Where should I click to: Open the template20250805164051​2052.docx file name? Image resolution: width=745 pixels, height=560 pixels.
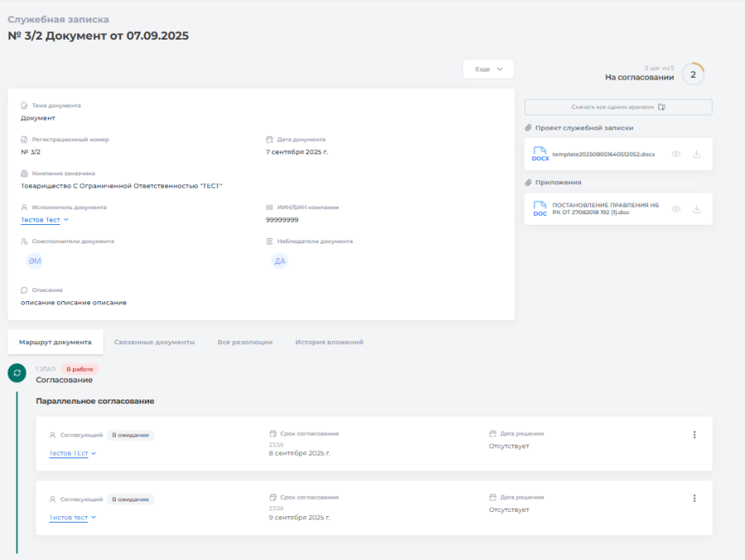click(603, 155)
